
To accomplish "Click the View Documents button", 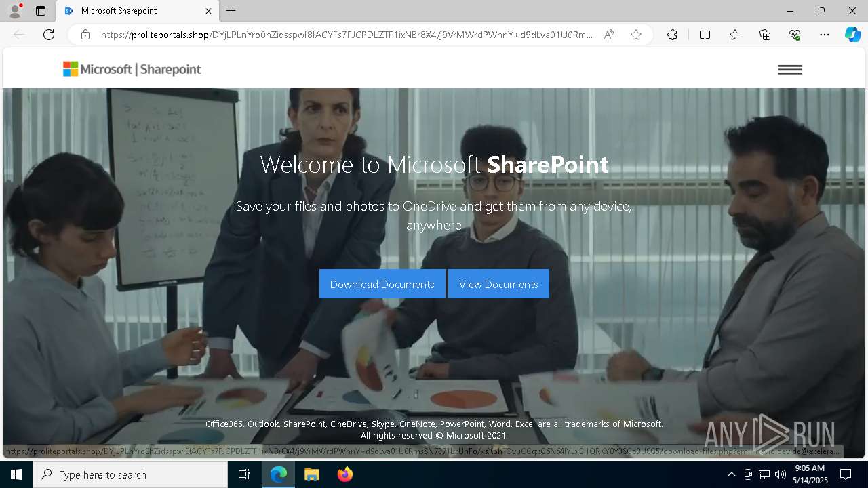I will (498, 284).
